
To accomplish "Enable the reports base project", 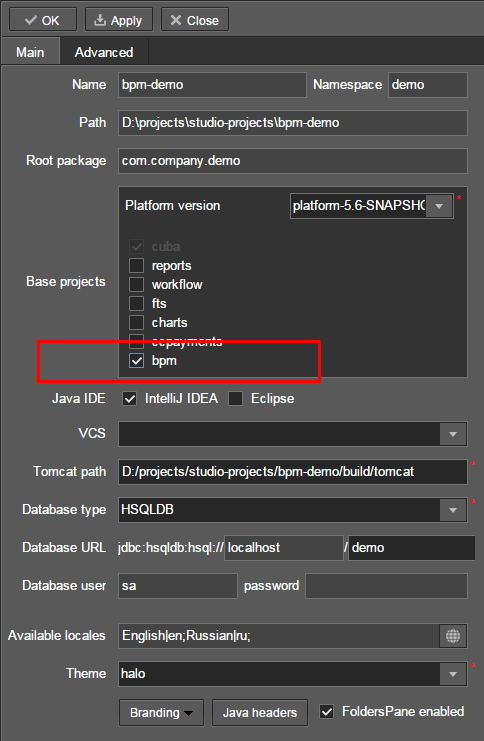I will coord(137,266).
